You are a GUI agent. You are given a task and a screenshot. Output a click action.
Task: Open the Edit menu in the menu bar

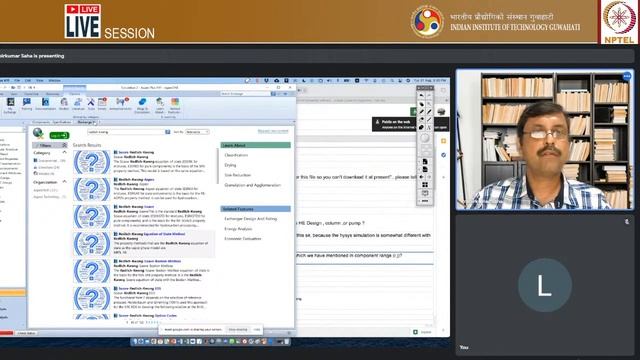[x=28, y=80]
